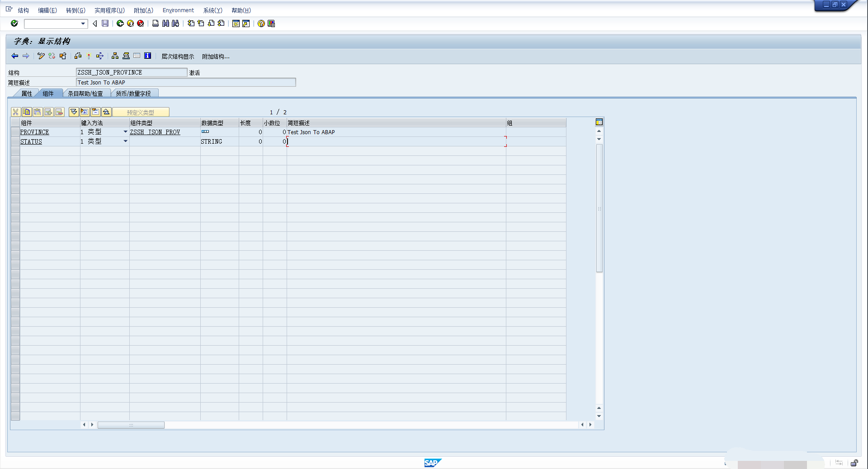Open the command field dropdown arrow
The image size is (868, 469).
[x=83, y=23]
